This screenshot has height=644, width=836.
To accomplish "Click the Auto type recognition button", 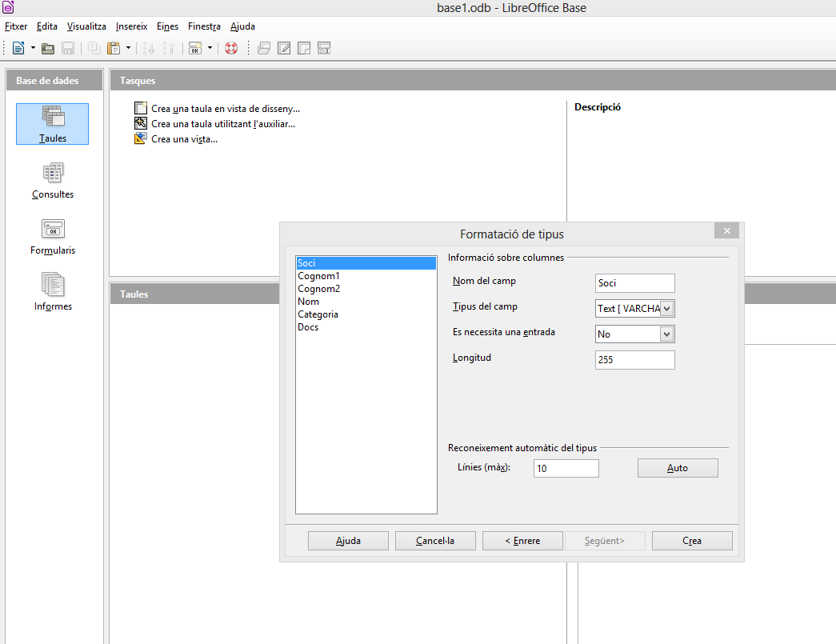I will pos(678,468).
